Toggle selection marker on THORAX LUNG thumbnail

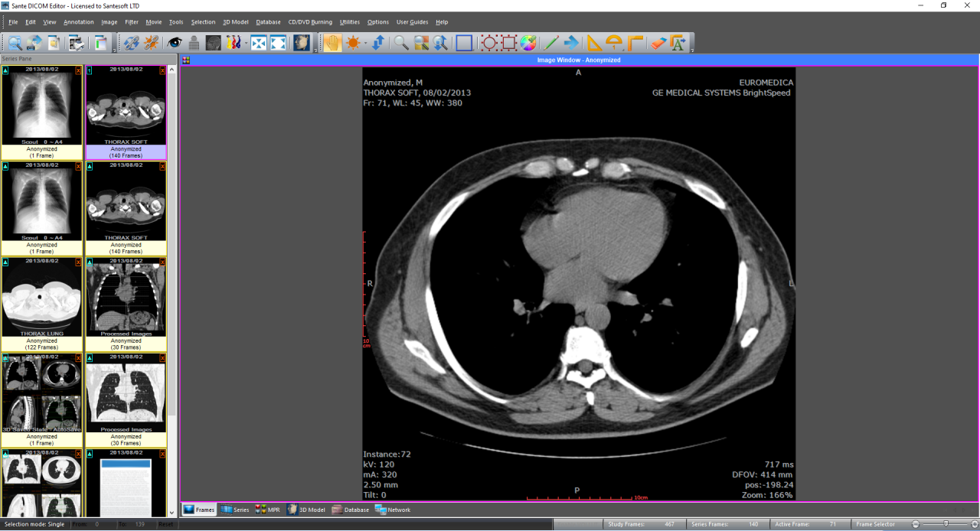coord(5,262)
